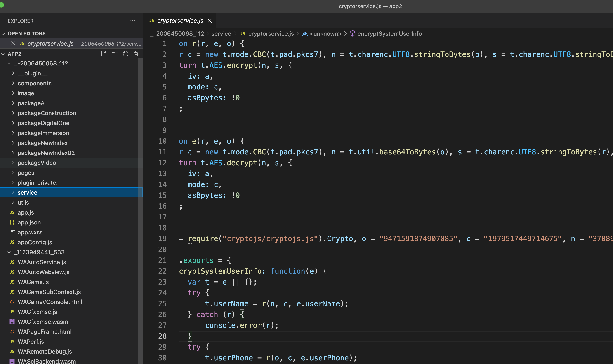Screen dimensions: 613x364
Task: Open the Explorer more actions ellipsis
Action: (132, 21)
